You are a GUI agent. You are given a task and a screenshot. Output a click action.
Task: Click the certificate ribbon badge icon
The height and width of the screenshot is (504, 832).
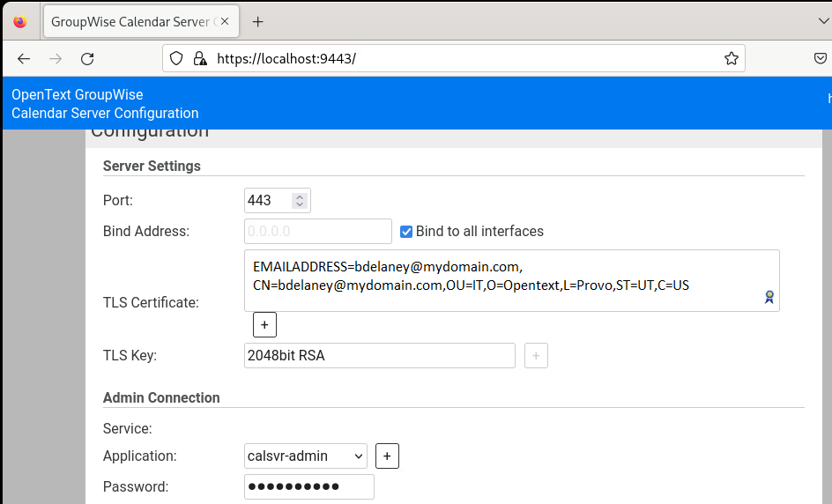(769, 297)
